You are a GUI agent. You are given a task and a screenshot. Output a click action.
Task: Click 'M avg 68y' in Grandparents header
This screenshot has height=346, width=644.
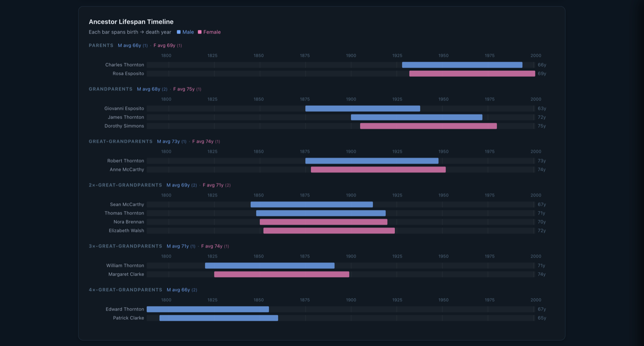tap(149, 89)
